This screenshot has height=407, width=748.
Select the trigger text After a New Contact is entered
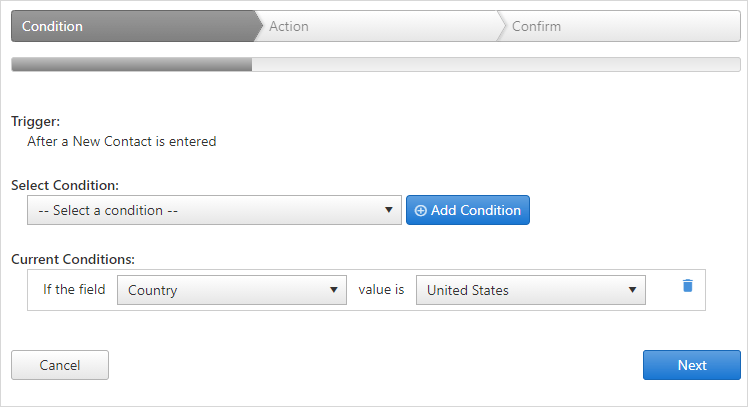[122, 141]
